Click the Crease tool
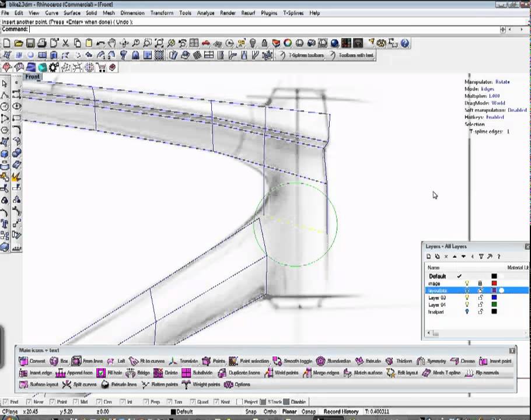The width and height of the screenshot is (531, 420). click(x=463, y=361)
